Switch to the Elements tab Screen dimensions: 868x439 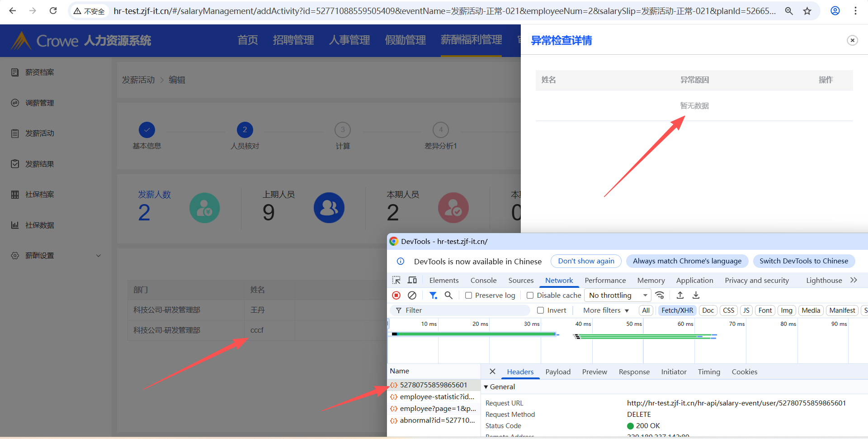pos(444,280)
